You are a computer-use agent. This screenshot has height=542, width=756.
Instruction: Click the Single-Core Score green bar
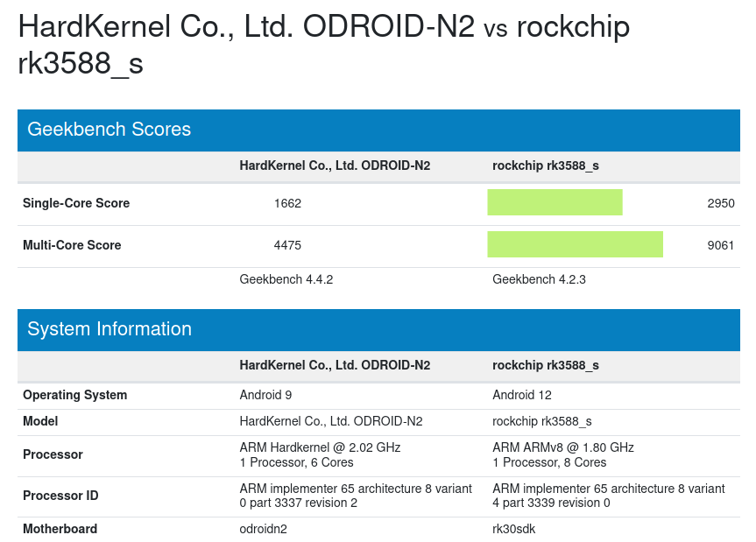[x=555, y=202]
